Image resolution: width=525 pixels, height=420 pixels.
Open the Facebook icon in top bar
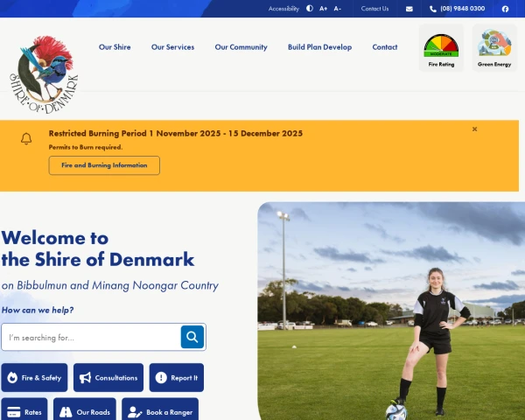point(505,9)
